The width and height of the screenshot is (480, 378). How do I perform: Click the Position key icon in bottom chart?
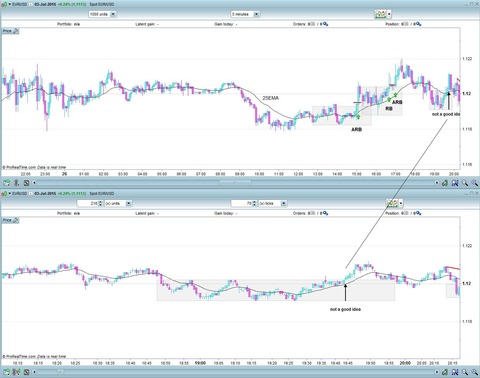pyautogui.click(x=418, y=213)
